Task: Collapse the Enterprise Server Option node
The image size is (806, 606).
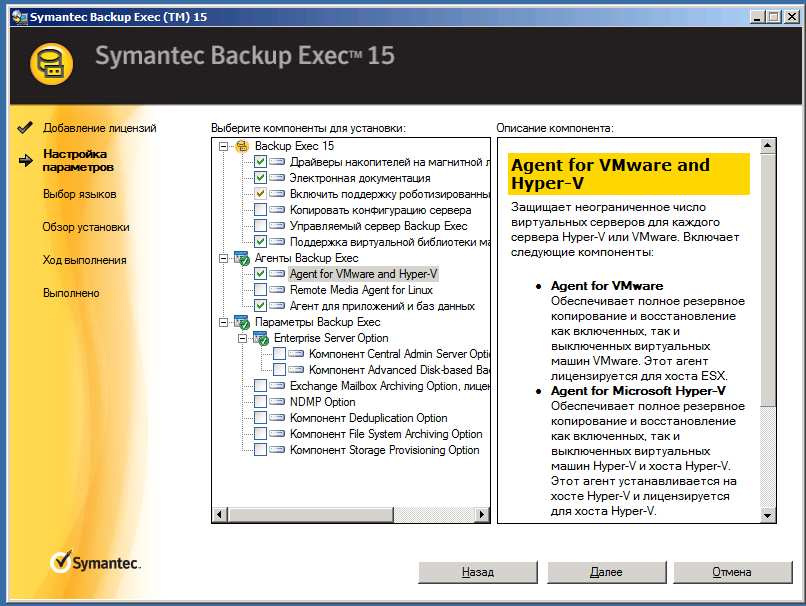Action: (x=243, y=338)
